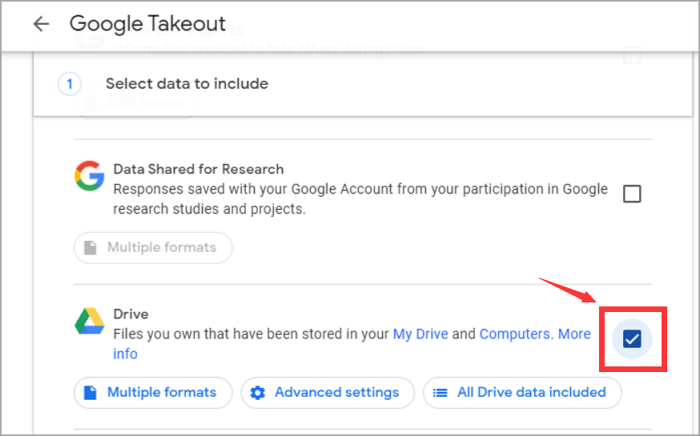Click the Google G logo icon
Screen dimensions: 700x436
pos(90,177)
